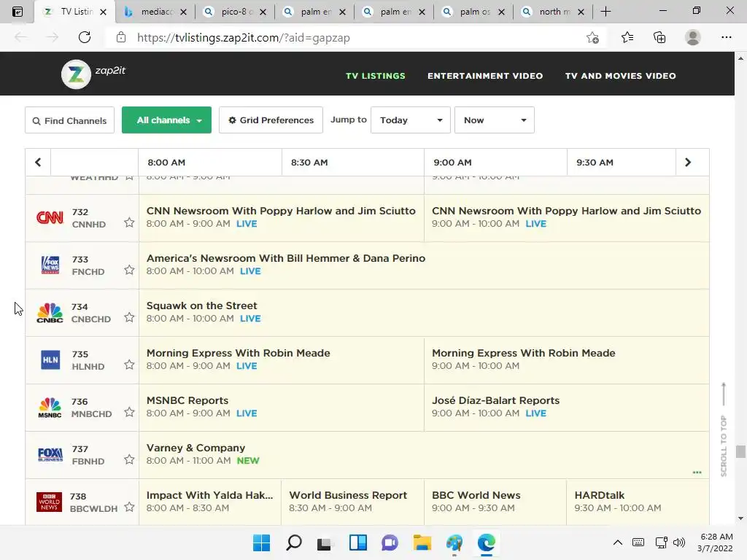Viewport: 747px width, 560px height.
Task: Open the Favorites list icon
Action: 627,37
